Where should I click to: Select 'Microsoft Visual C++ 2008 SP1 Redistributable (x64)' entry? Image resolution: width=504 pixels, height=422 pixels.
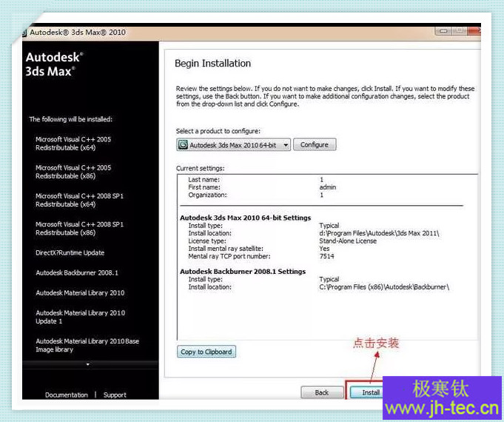point(79,200)
